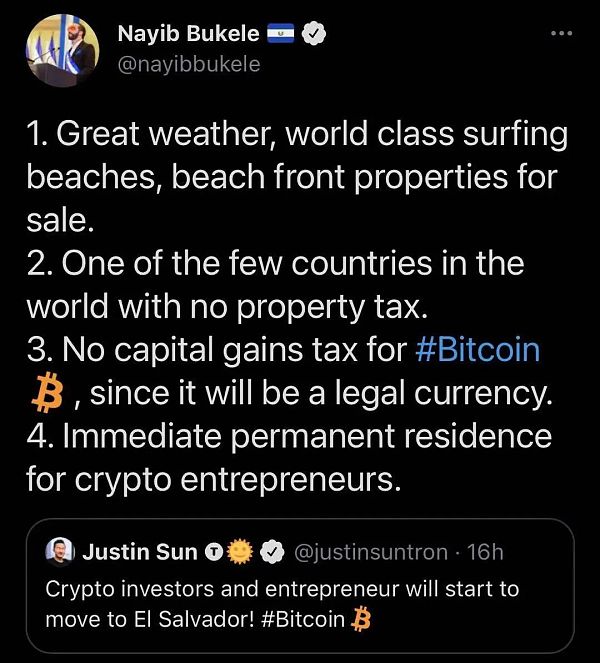Viewport: 600px width, 663px height.
Task: Open the three-dot more options menu
Action: 562,33
